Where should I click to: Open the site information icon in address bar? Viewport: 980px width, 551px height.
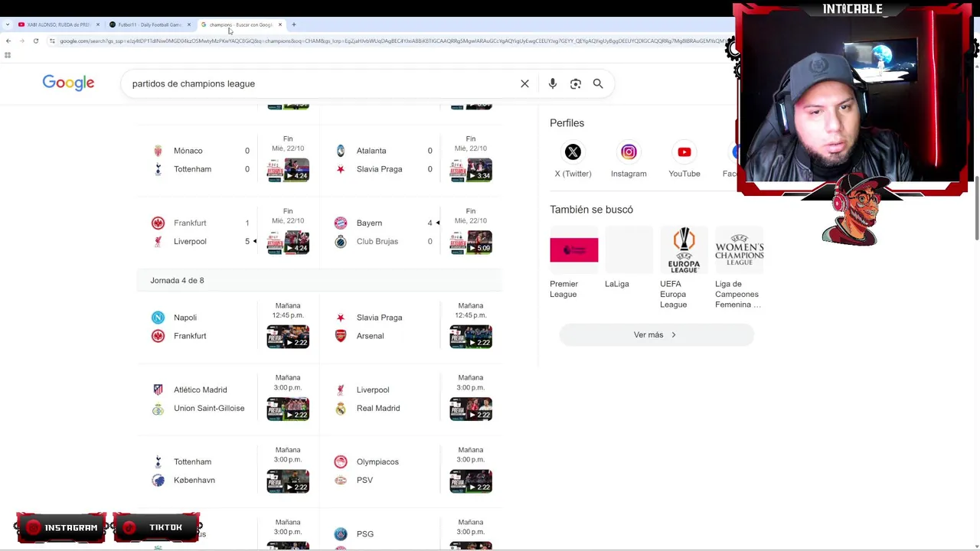tap(52, 41)
